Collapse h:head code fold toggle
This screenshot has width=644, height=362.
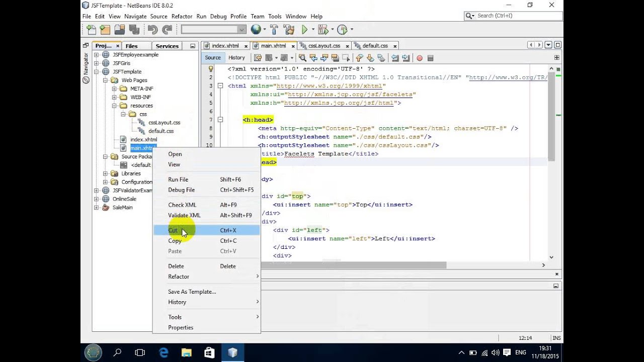[220, 120]
